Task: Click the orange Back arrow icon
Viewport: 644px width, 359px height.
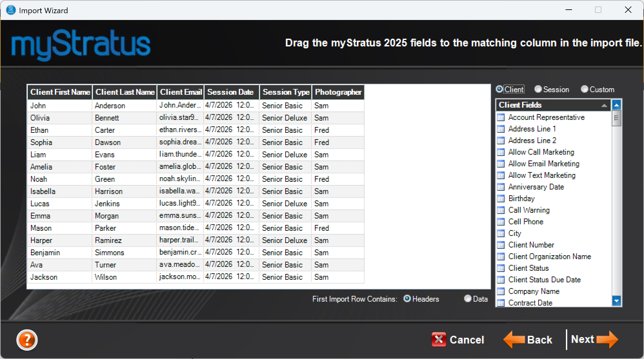Action: (514, 339)
